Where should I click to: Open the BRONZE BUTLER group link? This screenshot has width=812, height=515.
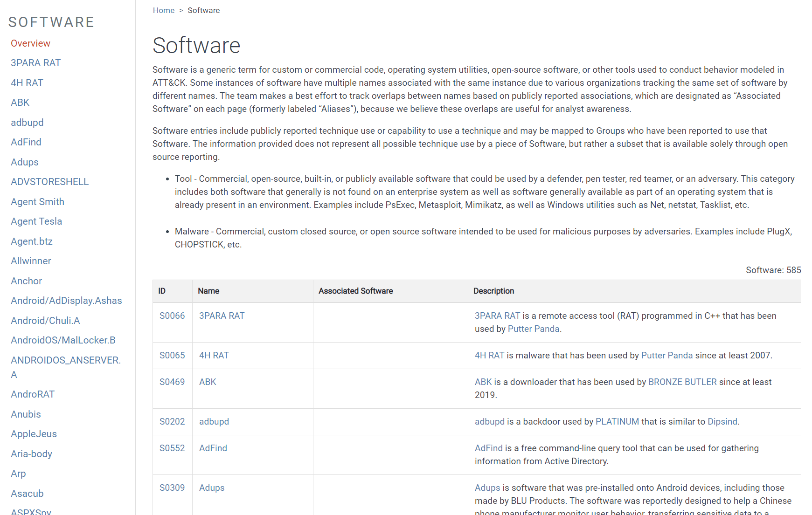tap(682, 382)
